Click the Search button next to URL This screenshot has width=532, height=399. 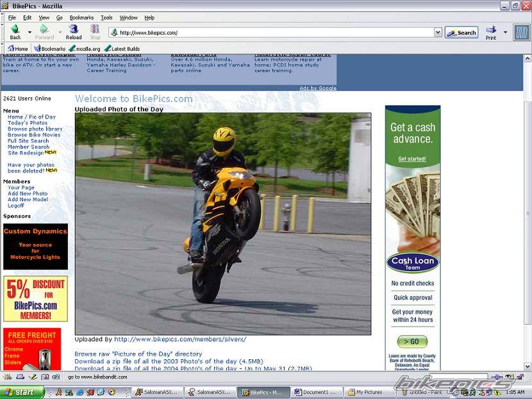(x=461, y=33)
